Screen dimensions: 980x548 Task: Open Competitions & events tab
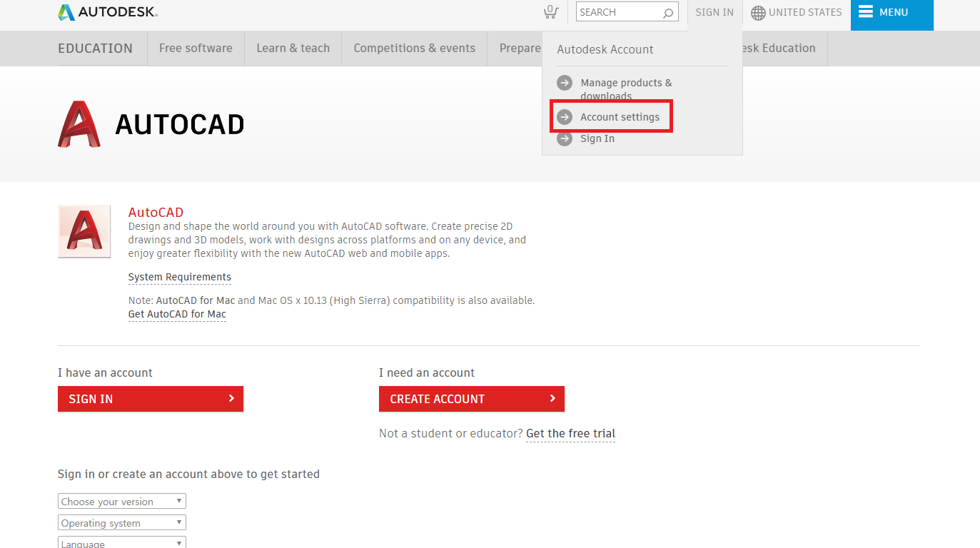pos(414,49)
